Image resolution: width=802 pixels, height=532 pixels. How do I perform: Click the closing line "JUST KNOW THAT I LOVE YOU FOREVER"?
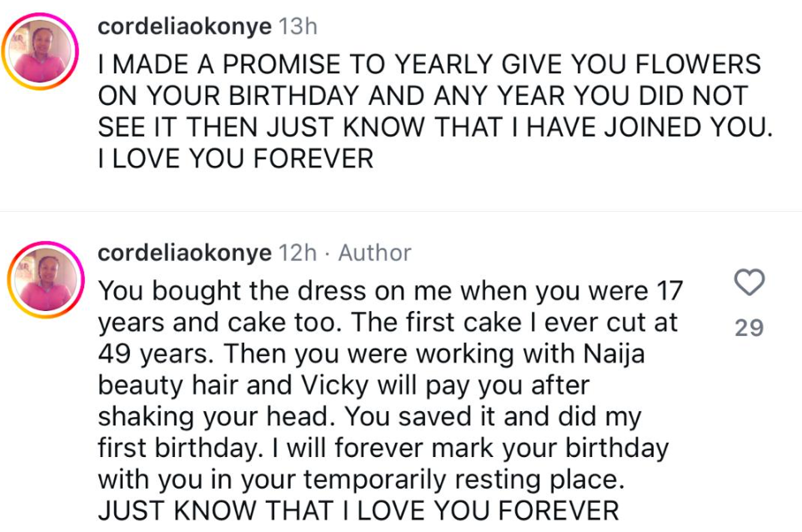(x=358, y=510)
